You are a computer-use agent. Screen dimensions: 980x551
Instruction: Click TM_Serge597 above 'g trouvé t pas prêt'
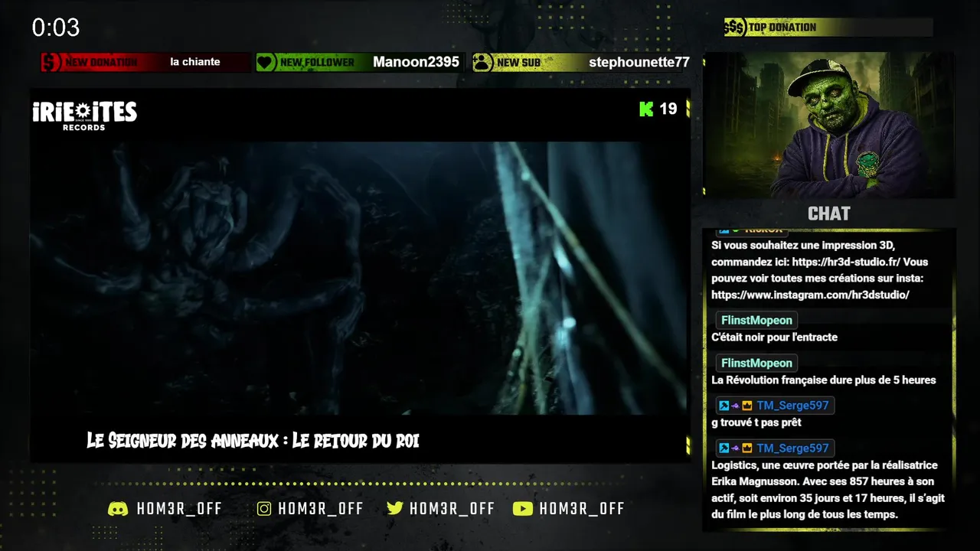pos(792,406)
